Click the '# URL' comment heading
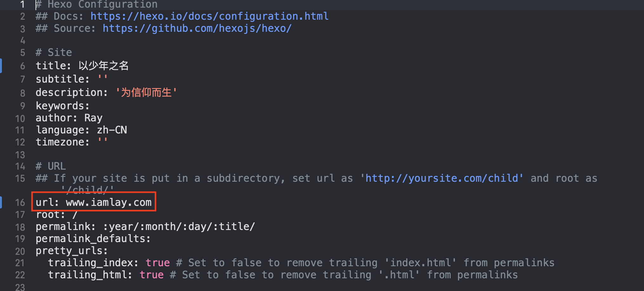Image resolution: width=644 pixels, height=291 pixels. [51, 166]
